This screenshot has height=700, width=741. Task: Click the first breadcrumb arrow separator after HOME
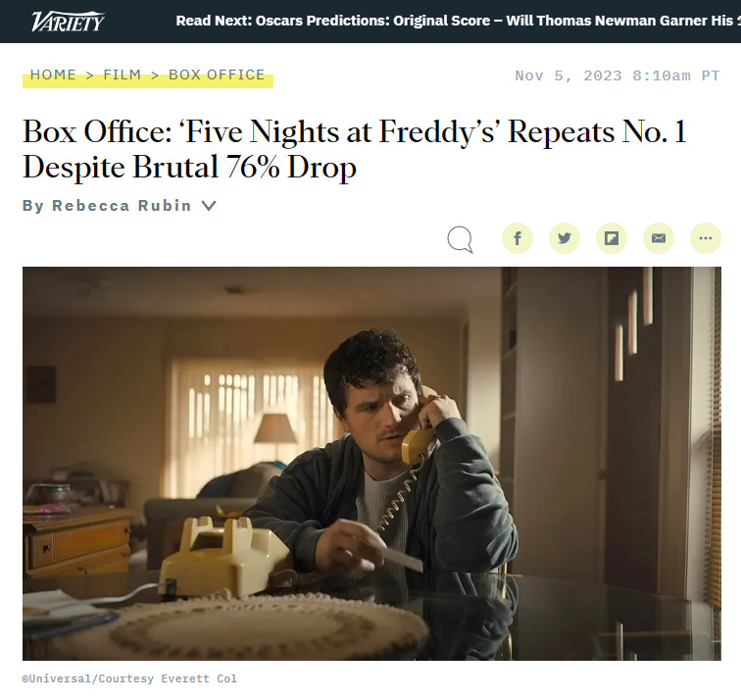pyautogui.click(x=90, y=75)
